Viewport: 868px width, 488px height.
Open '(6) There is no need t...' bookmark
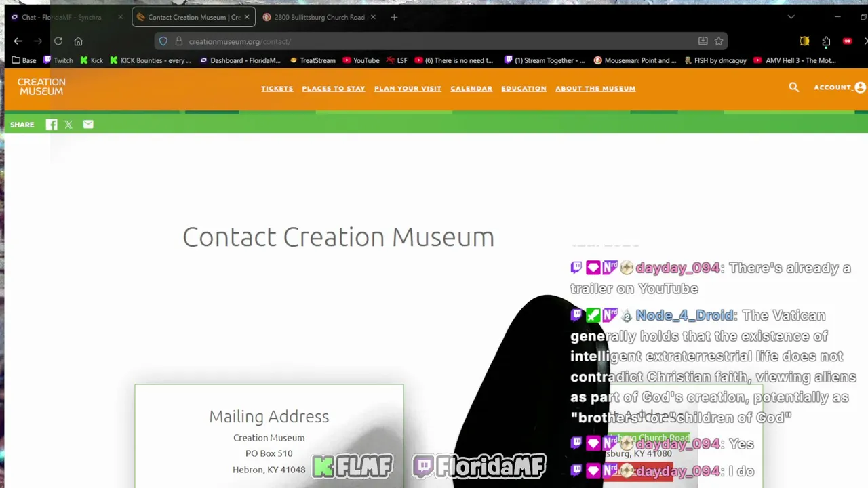point(454,60)
